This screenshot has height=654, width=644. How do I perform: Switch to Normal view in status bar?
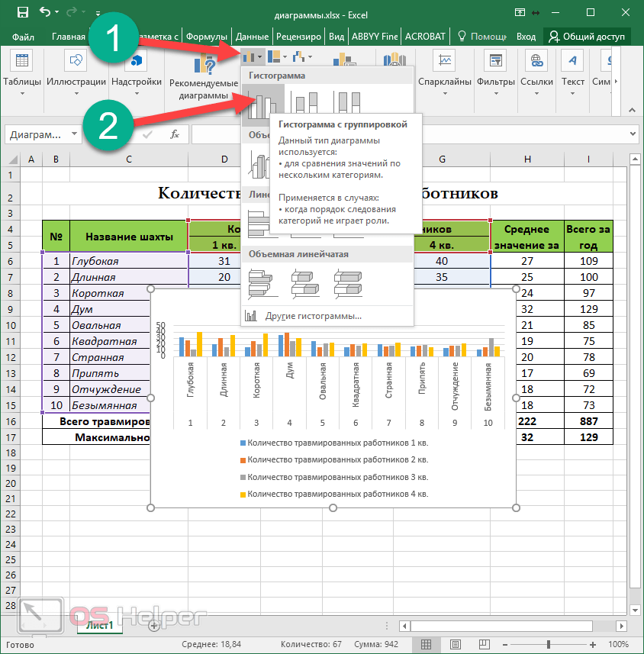coord(427,645)
